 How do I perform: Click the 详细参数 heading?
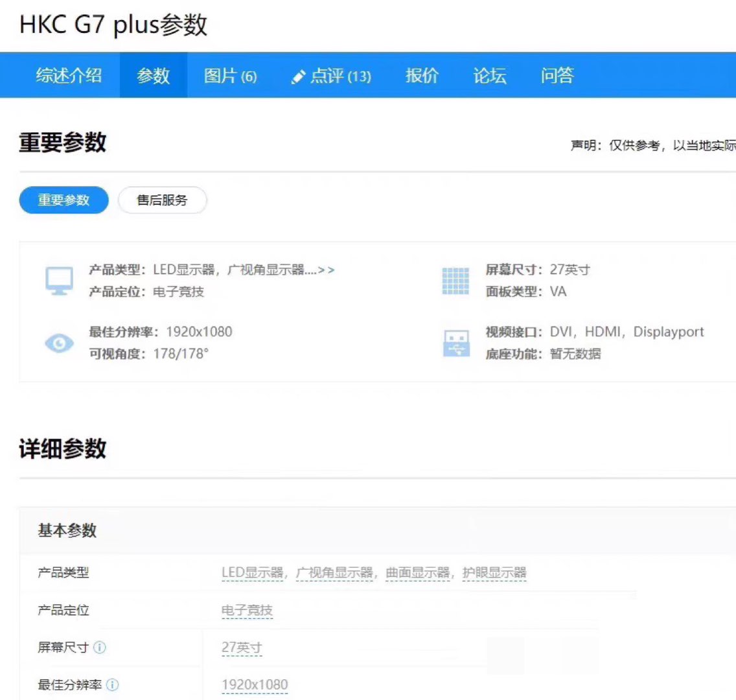pos(62,449)
